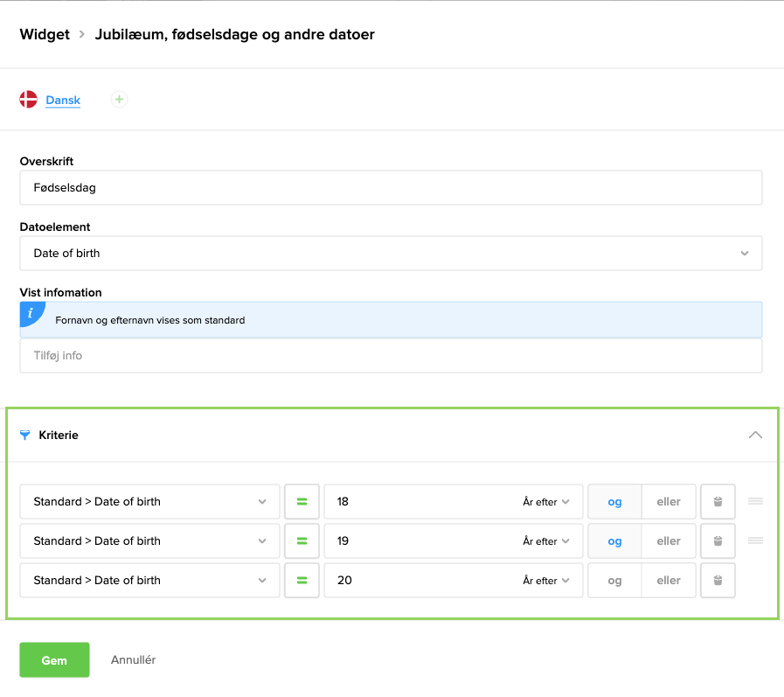Toggle 'og' on the second criterion row

(614, 541)
